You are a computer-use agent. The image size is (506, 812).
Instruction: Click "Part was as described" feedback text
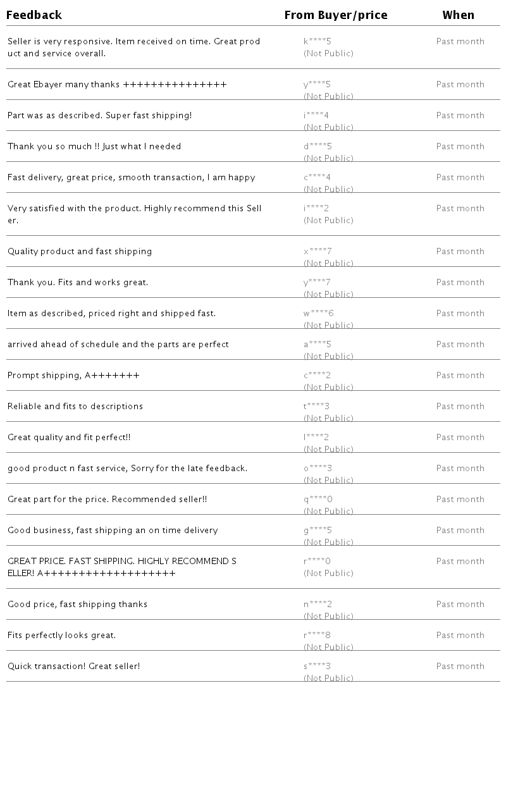(99, 116)
